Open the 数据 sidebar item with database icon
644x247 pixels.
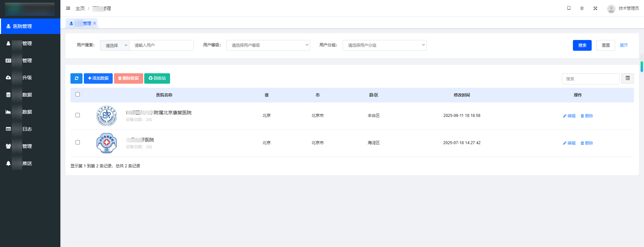point(30,95)
